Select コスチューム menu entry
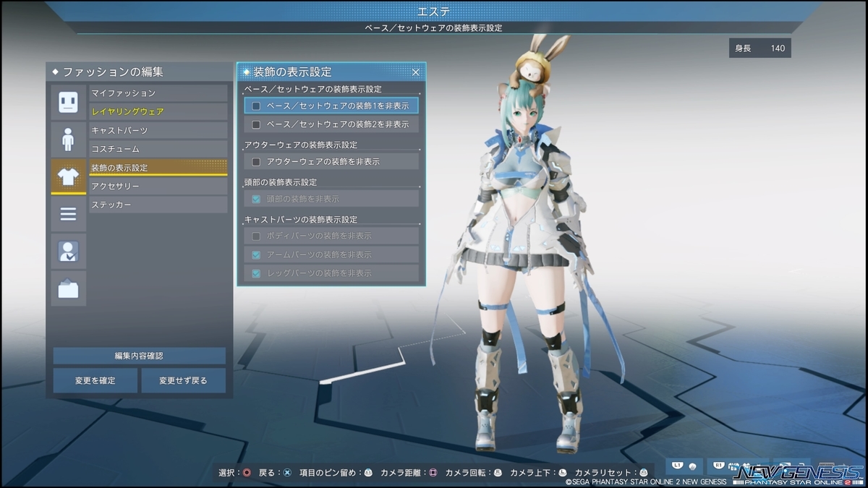This screenshot has height=488, width=868. [158, 149]
